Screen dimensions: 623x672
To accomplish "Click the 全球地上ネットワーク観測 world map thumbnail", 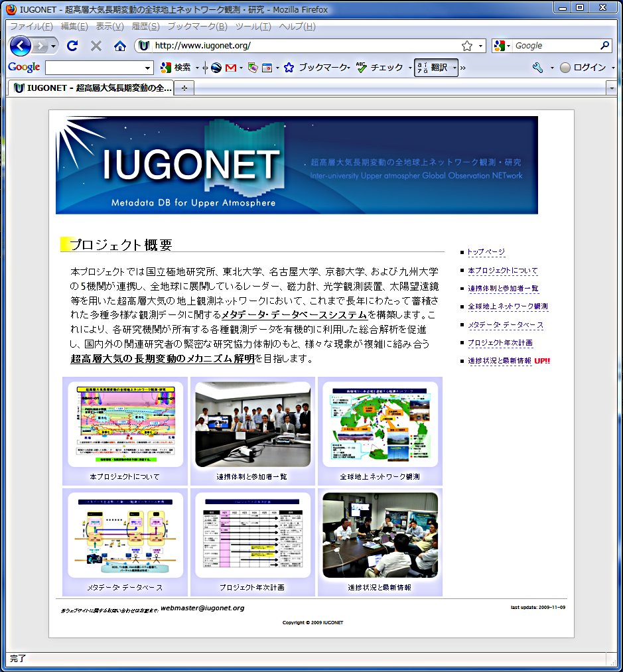I will (x=380, y=425).
